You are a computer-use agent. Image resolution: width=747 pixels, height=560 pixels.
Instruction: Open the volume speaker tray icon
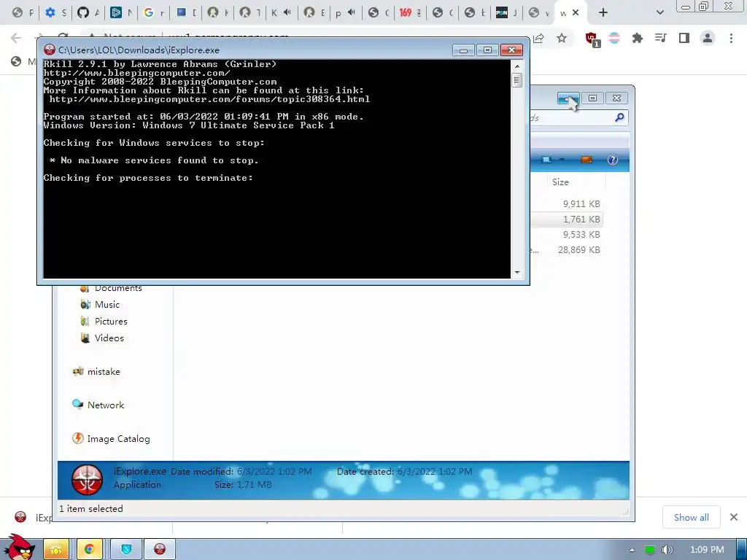click(667, 550)
